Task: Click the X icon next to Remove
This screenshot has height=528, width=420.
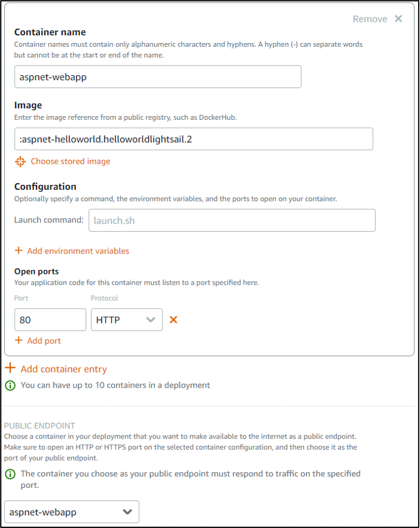Action: [399, 19]
